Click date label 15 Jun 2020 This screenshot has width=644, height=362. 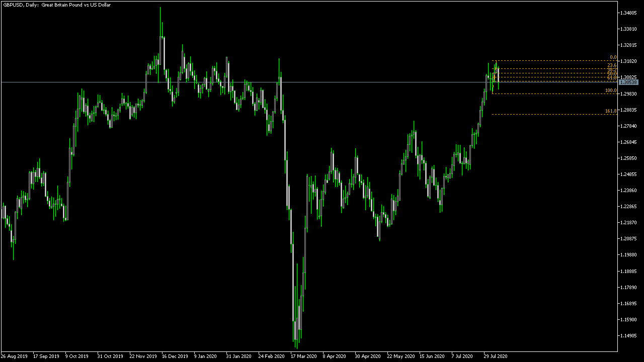point(432,356)
